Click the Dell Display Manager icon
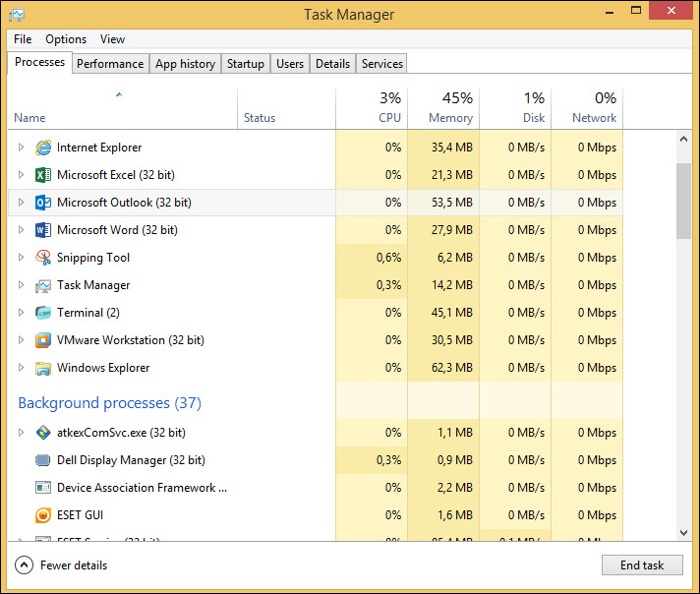This screenshot has height=594, width=700. [43, 460]
